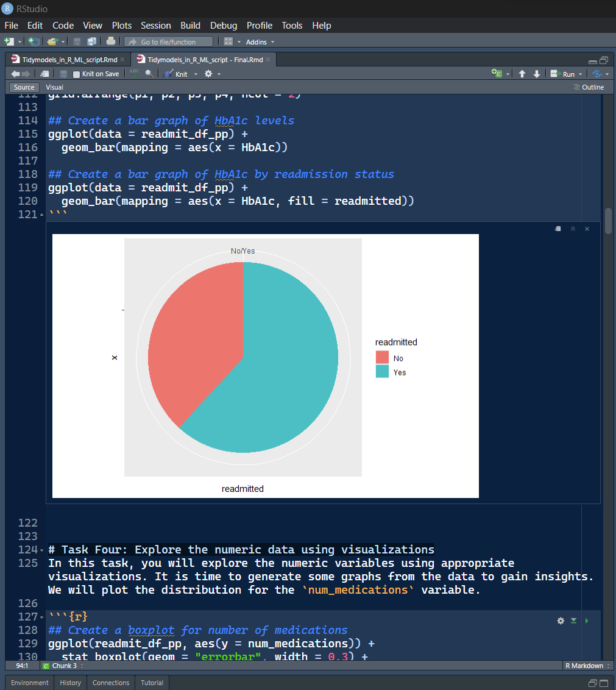
Task: Go forward to next source location
Action: tap(26, 74)
